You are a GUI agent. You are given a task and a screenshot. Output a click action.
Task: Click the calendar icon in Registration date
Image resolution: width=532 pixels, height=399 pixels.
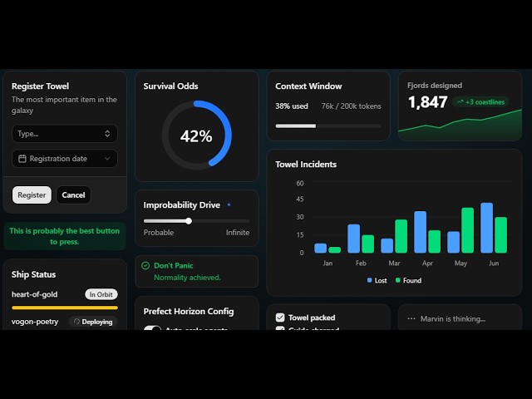click(22, 159)
